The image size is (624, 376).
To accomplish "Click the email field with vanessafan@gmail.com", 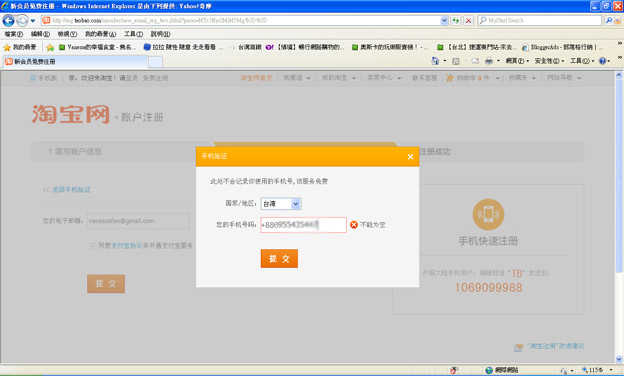I will point(138,221).
